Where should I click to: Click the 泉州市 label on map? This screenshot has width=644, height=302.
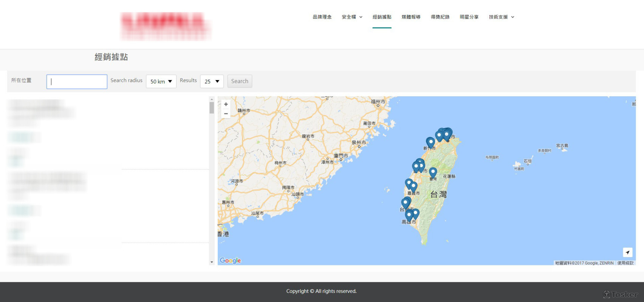(359, 142)
